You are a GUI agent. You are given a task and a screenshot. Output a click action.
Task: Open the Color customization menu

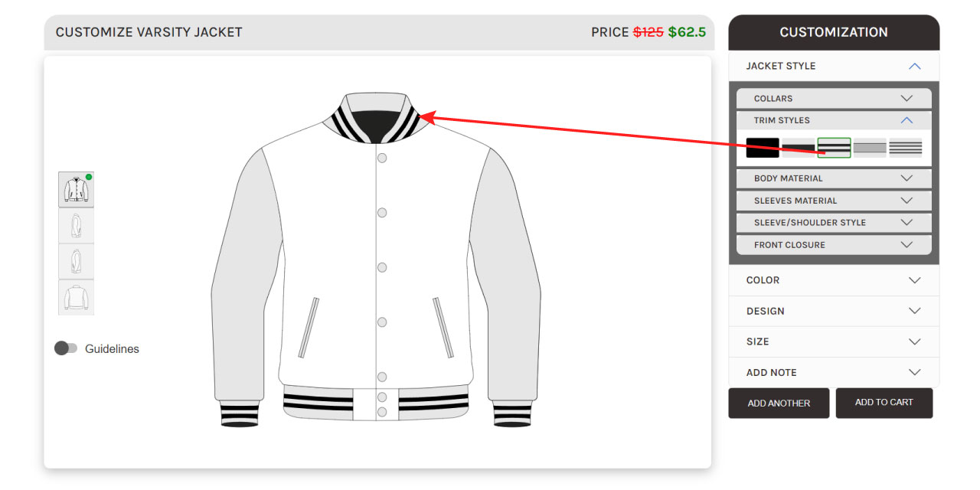[834, 280]
